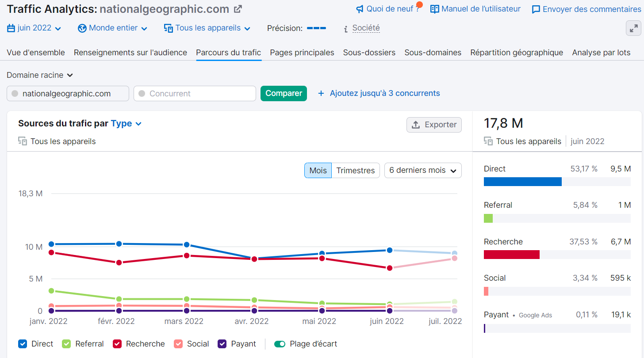
Task: Select the Parcours du trafic tab
Action: pos(229,53)
